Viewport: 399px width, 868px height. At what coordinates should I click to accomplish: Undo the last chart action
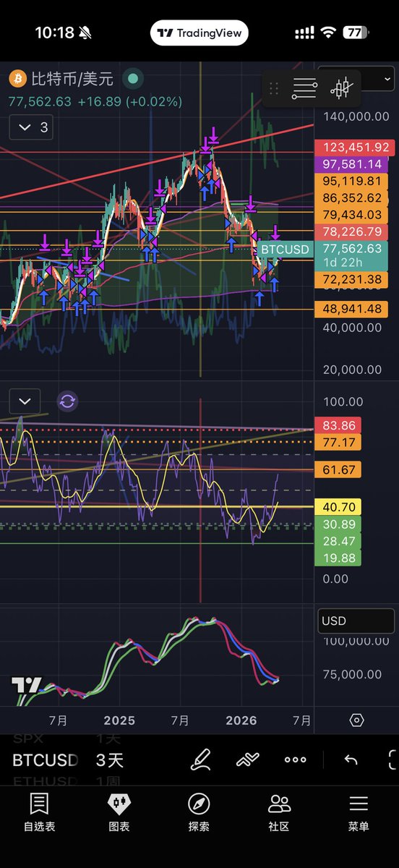coord(351,759)
